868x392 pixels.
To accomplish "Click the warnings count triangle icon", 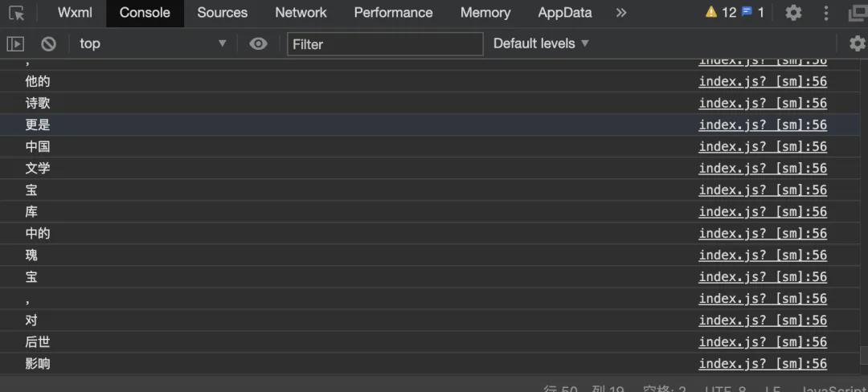I will [711, 13].
